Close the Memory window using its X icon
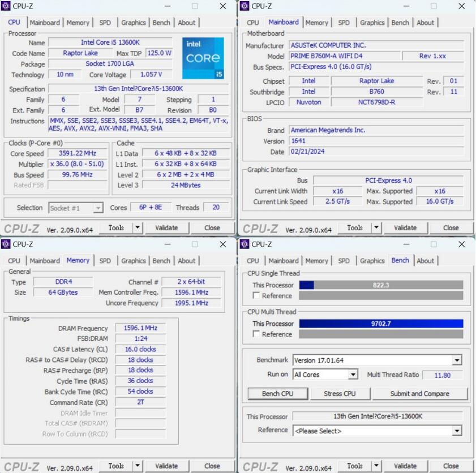This screenshot has height=473, width=476. click(x=222, y=244)
